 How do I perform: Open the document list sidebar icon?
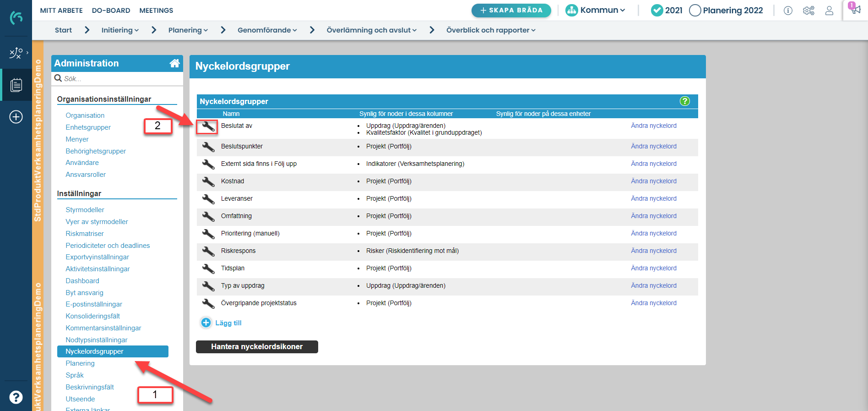coord(16,85)
